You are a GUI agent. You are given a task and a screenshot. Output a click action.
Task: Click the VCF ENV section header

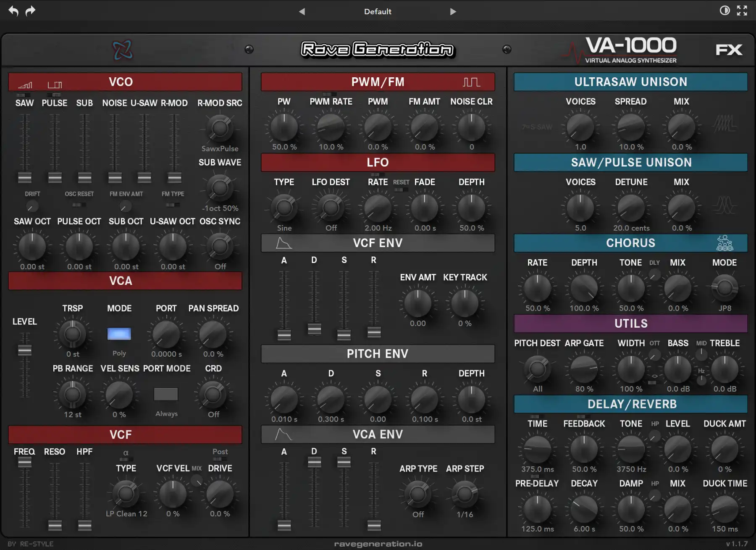pyautogui.click(x=378, y=243)
